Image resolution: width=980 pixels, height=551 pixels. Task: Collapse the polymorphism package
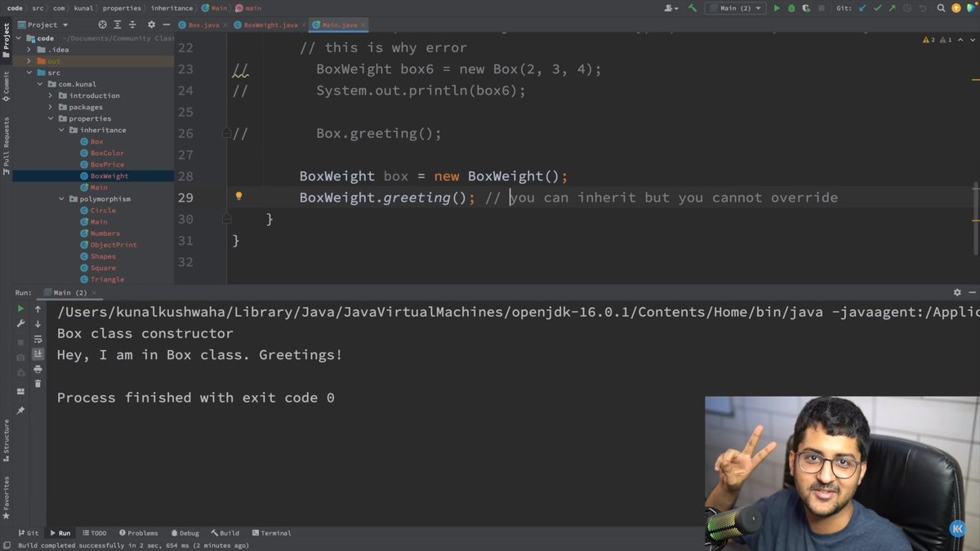click(60, 198)
